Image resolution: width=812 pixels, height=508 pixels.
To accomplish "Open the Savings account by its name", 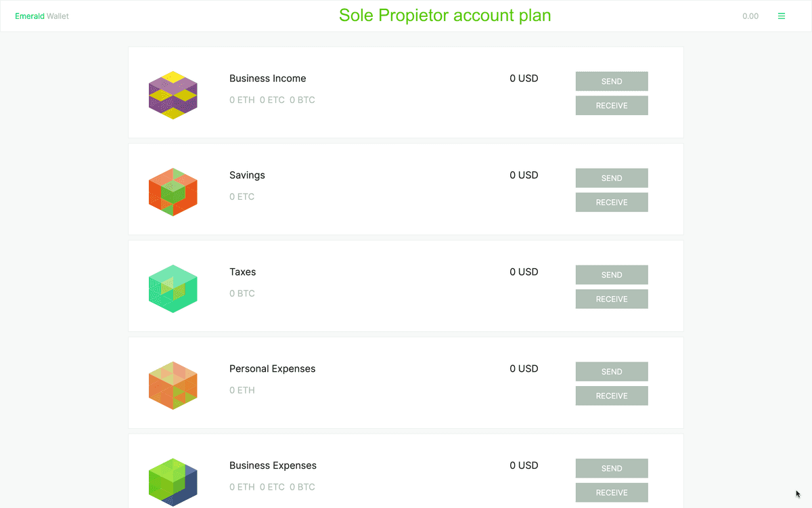I will (x=246, y=175).
